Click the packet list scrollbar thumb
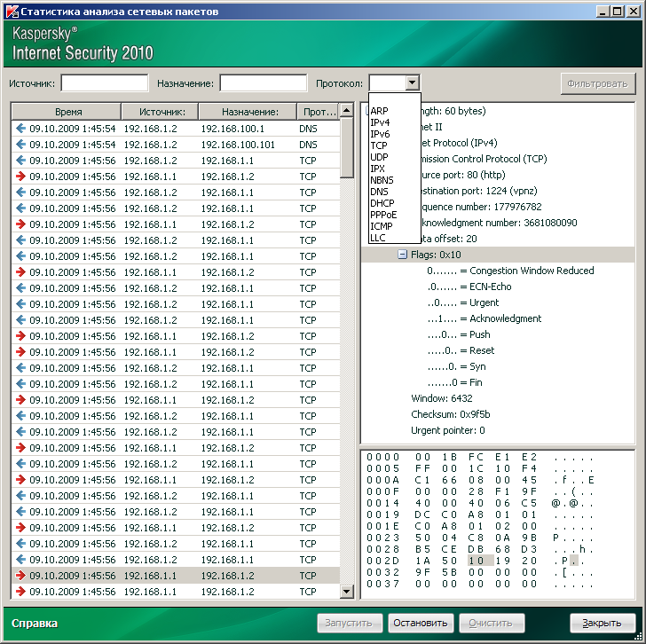This screenshot has height=644, width=646. (x=346, y=147)
